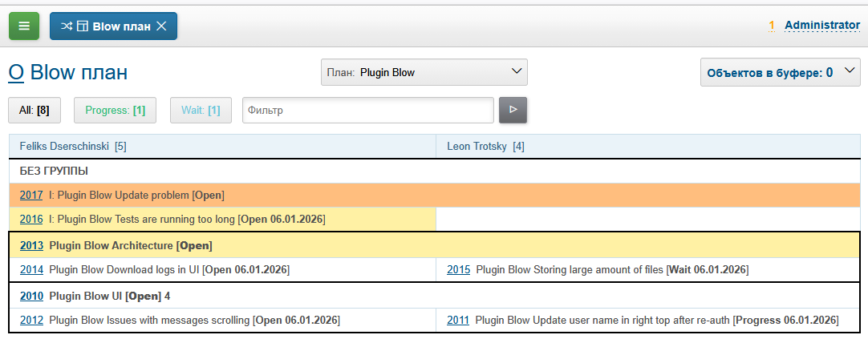Toggle the All [8] status filter
868x343 pixels.
(x=34, y=110)
